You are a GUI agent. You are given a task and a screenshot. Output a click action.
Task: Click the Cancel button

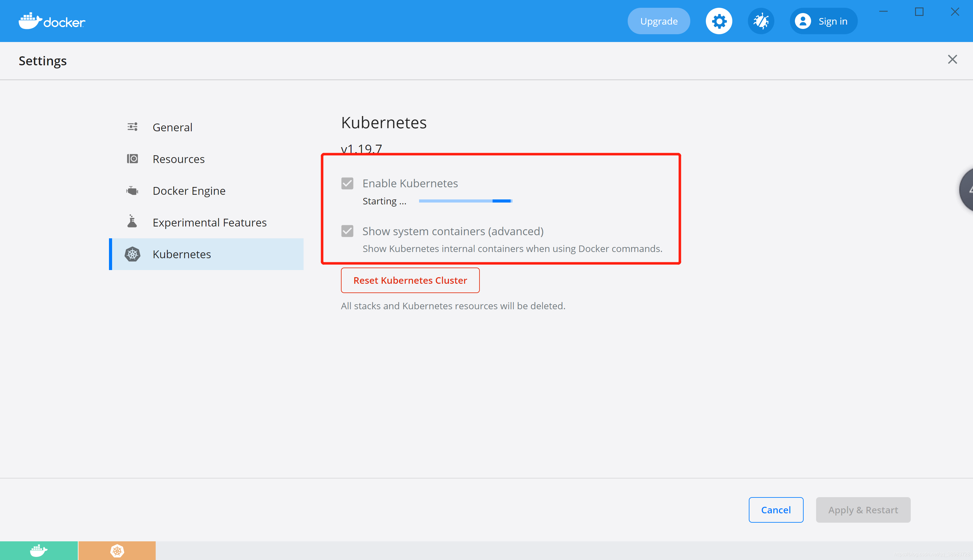(x=776, y=510)
